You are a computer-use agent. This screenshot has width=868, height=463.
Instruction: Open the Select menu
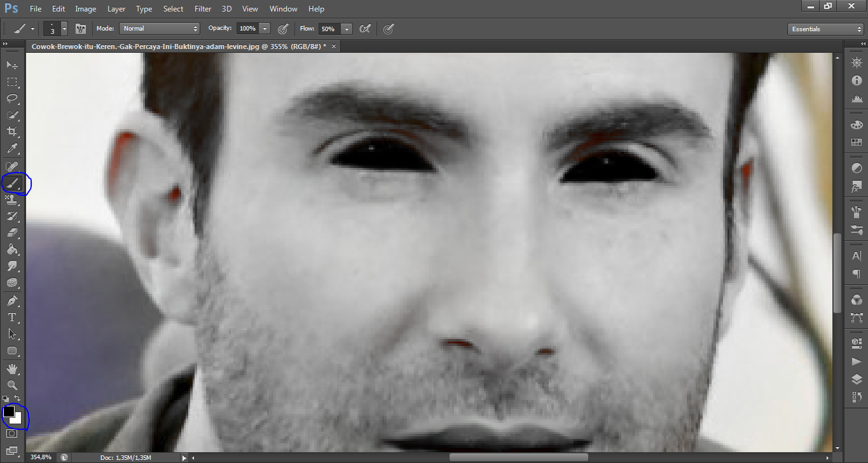173,9
